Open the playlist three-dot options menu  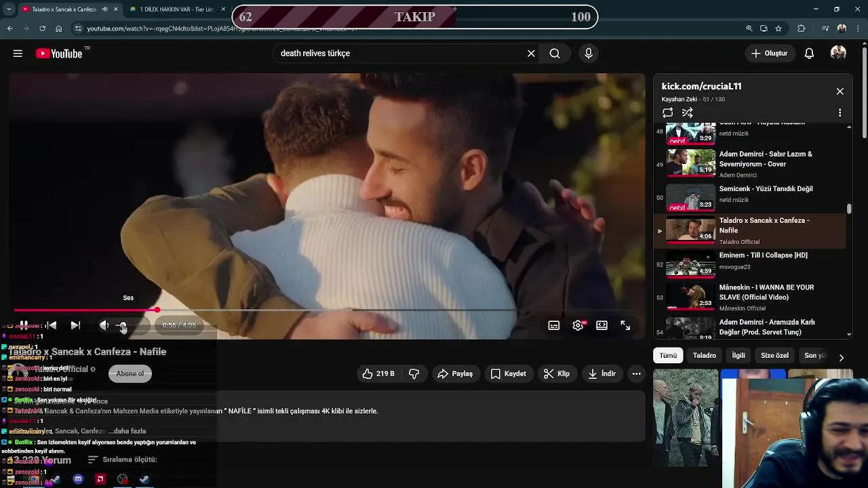tap(840, 113)
